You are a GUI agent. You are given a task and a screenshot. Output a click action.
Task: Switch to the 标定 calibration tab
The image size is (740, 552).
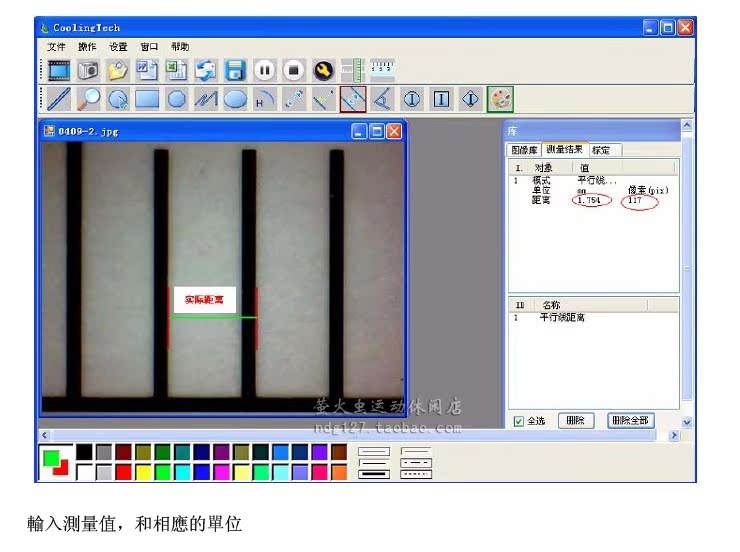[602, 150]
